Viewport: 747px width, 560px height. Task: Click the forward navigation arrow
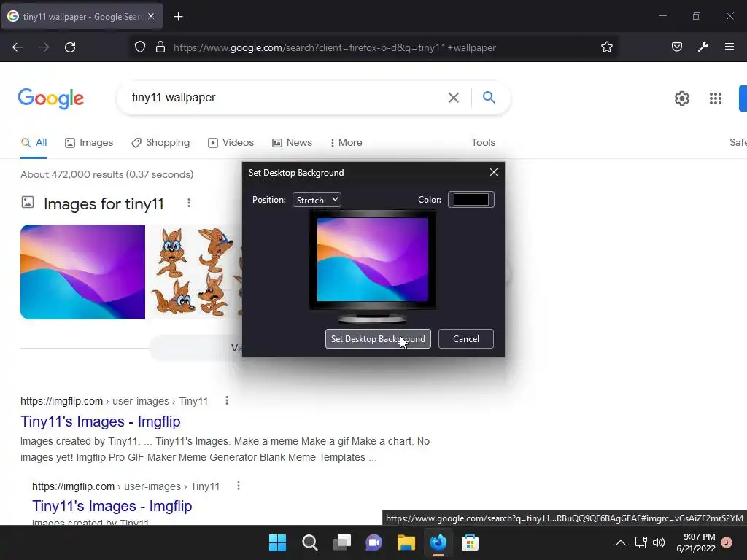(x=44, y=47)
